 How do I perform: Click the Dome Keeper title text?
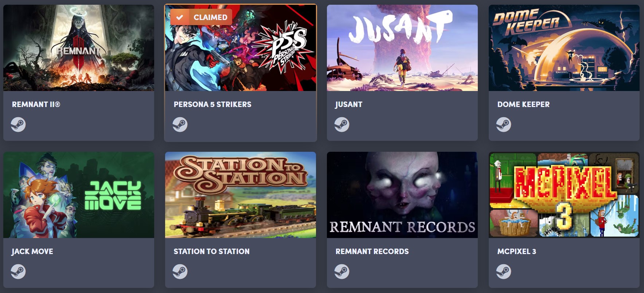[x=523, y=104]
